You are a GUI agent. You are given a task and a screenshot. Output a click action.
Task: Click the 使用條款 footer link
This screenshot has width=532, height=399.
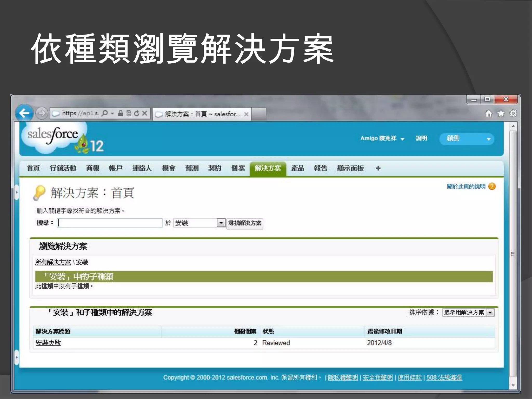click(409, 377)
